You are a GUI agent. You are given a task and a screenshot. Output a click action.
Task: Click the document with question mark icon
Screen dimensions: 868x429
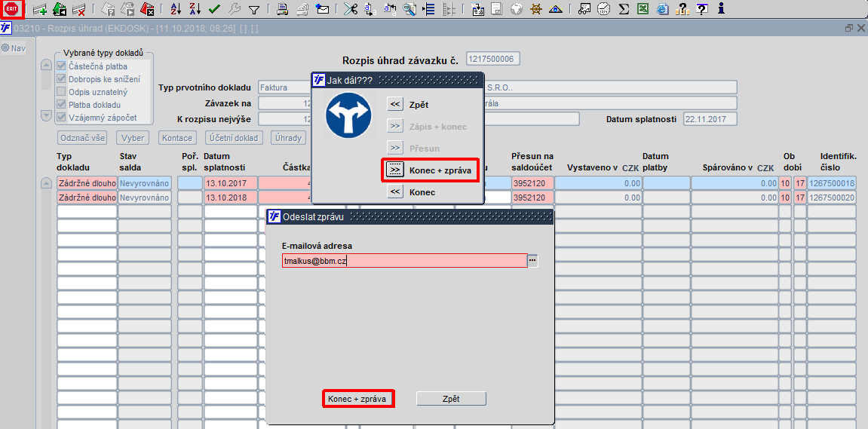coord(108,9)
